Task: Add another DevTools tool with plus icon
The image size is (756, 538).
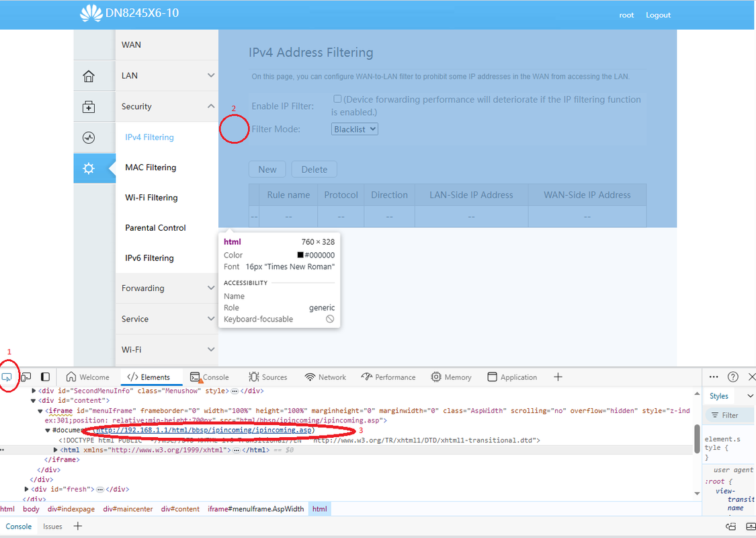Action: coord(558,377)
